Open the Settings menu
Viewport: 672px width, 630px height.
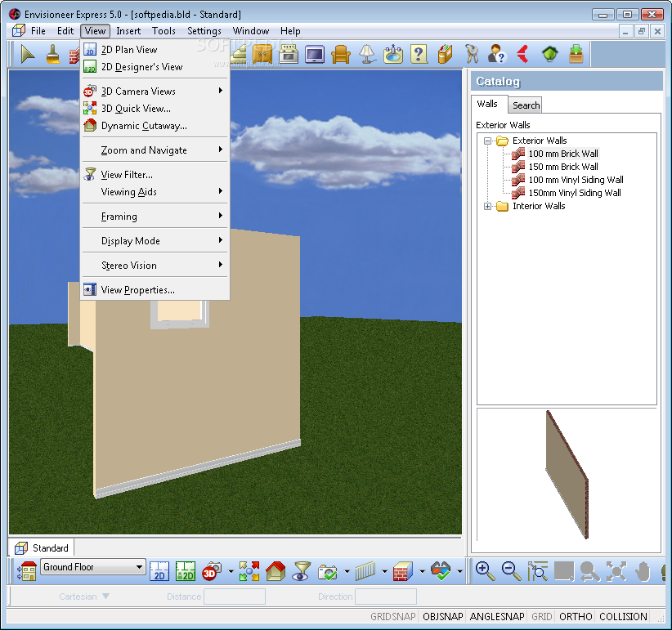click(204, 31)
